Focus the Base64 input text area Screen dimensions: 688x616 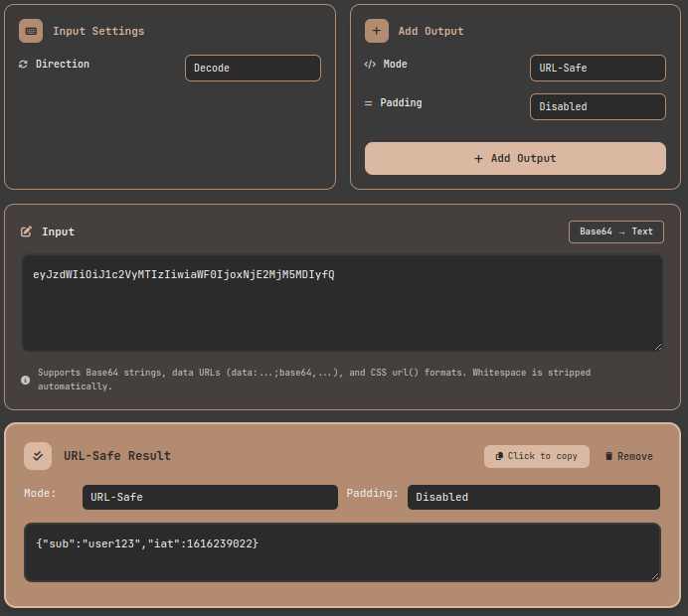pyautogui.click(x=342, y=303)
